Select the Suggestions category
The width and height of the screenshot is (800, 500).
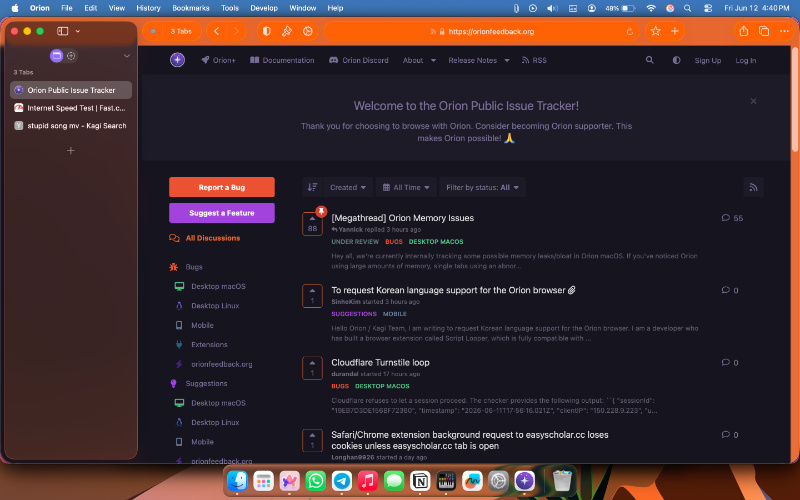pos(198,383)
